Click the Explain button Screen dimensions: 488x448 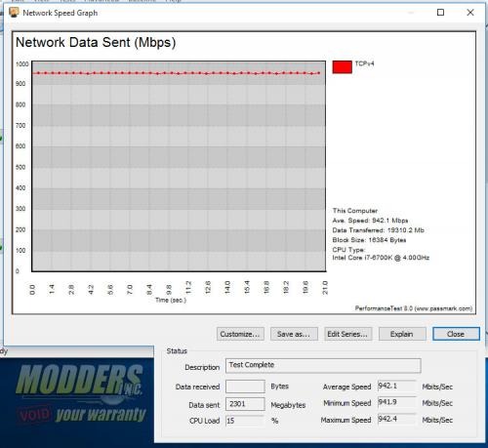point(402,334)
